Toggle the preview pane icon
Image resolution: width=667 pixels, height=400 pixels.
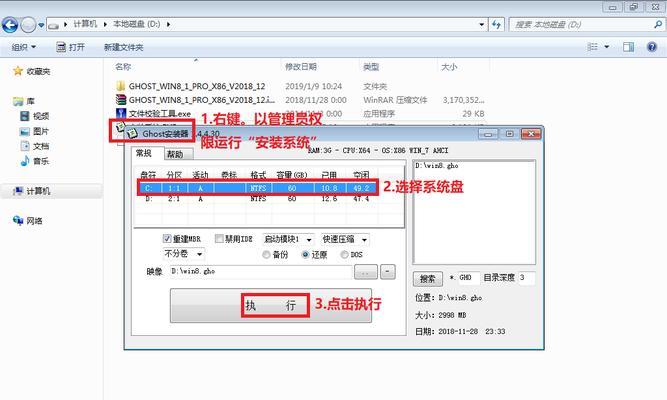pyautogui.click(x=628, y=47)
